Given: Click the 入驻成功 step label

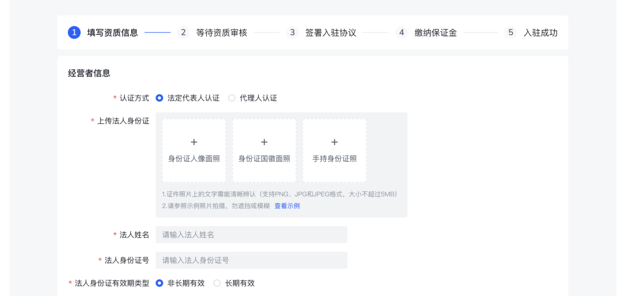Looking at the screenshot, I should click(540, 33).
